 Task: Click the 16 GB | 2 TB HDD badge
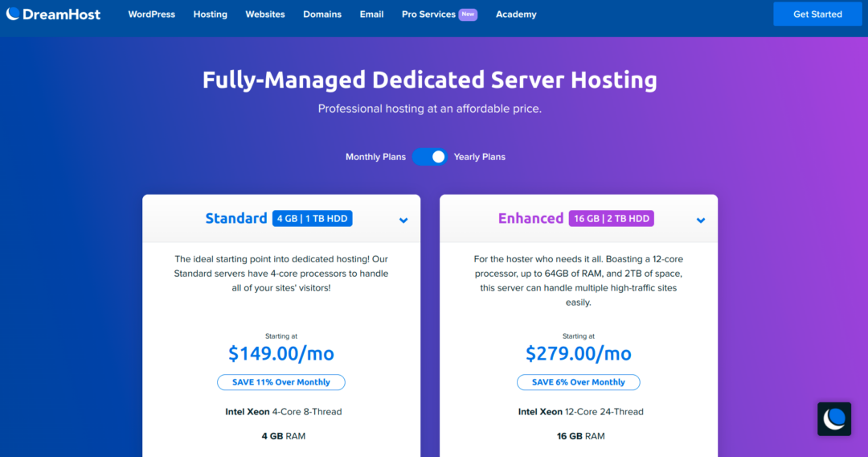pos(611,218)
